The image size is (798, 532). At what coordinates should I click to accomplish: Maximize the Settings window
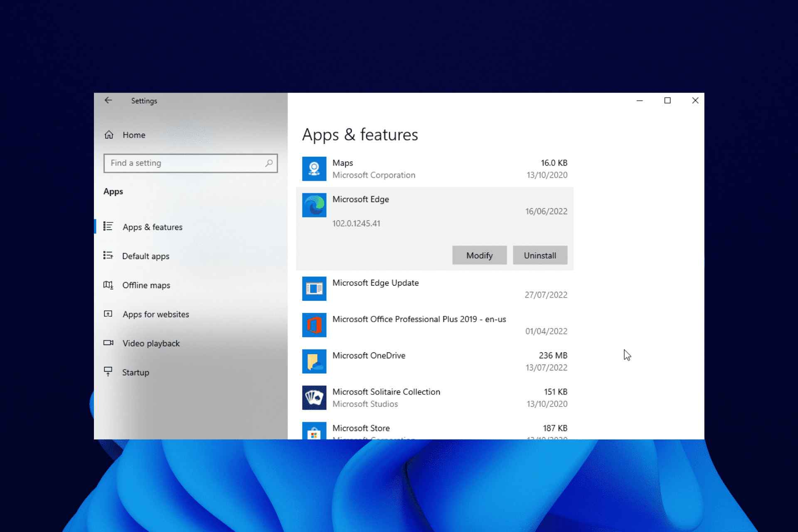667,101
